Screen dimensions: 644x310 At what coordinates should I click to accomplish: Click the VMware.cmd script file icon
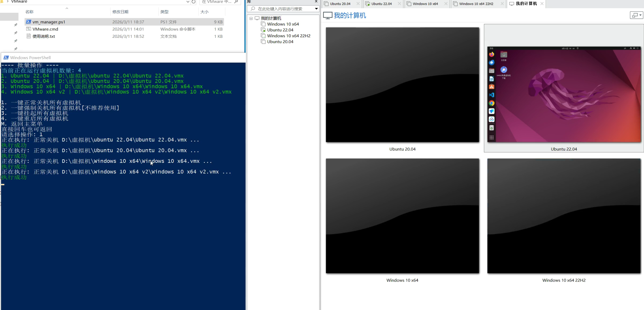[29, 29]
